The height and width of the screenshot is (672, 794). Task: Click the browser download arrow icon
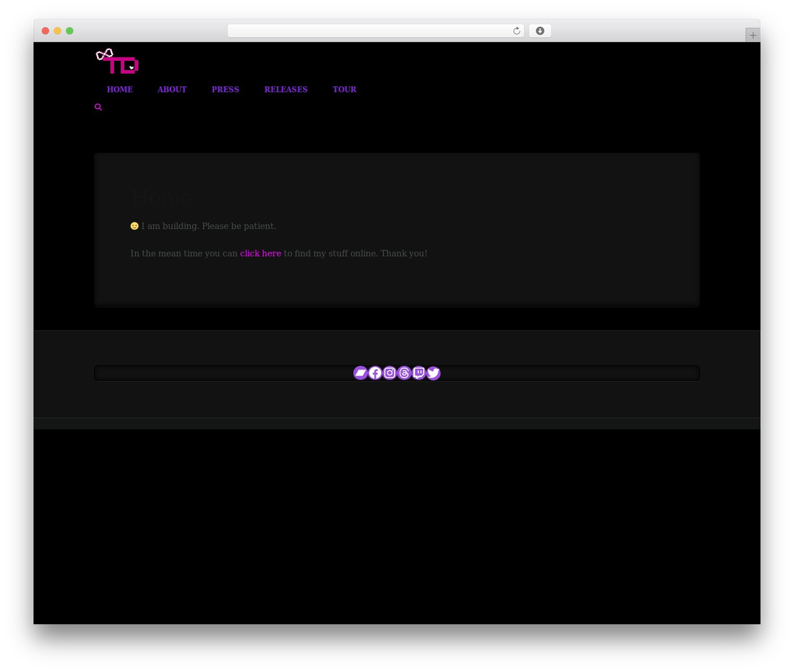[x=540, y=31]
